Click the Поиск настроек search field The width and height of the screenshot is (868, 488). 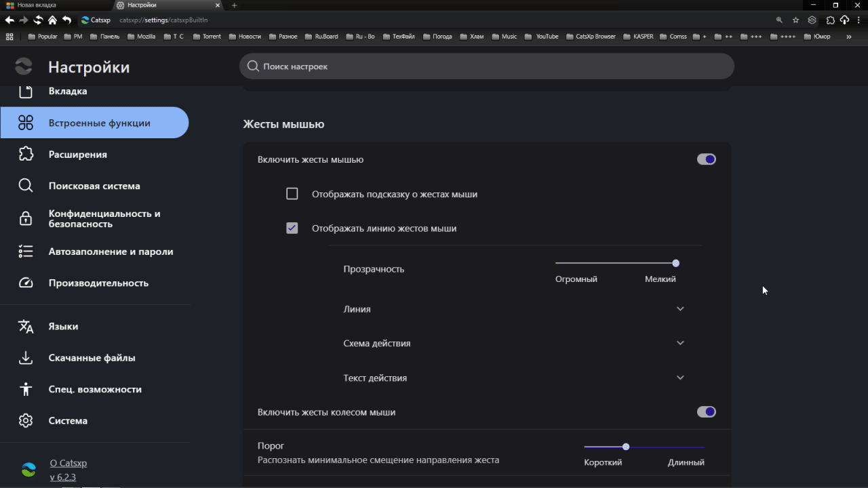(x=486, y=66)
